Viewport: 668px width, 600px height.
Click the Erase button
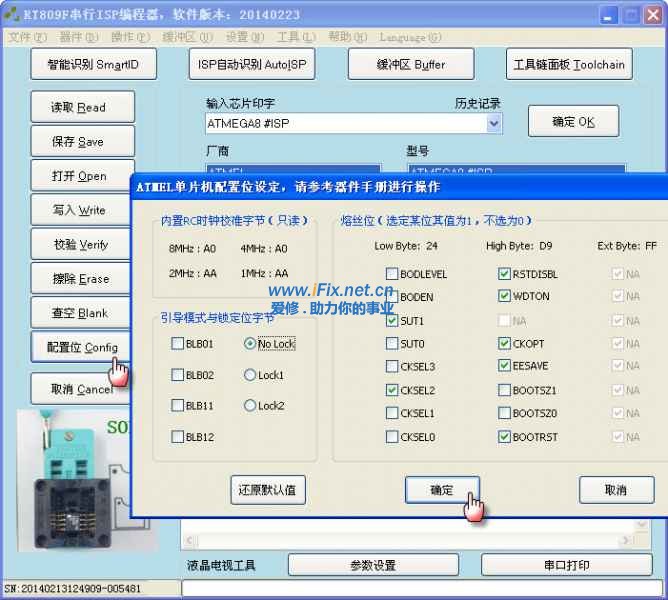pos(79,278)
